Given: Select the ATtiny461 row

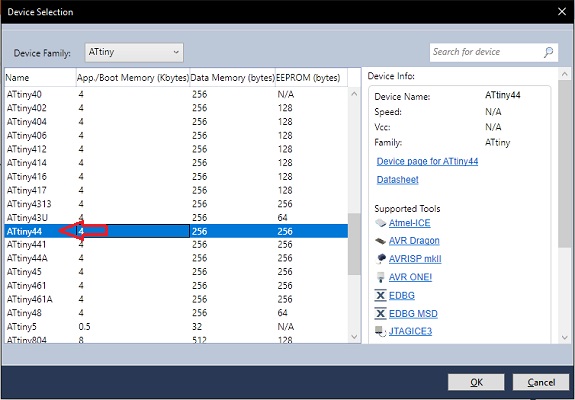Looking at the screenshot, I should click(176, 286).
